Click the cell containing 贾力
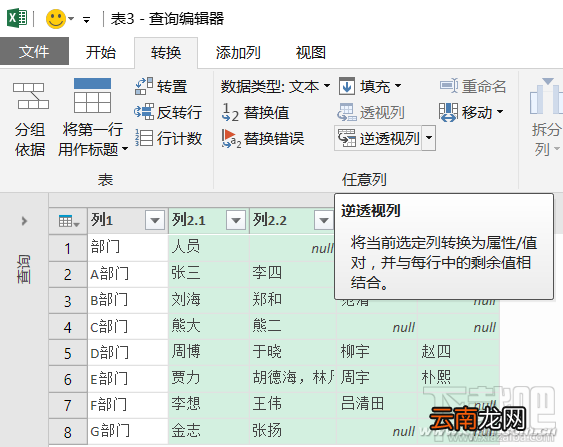 [x=209, y=379]
